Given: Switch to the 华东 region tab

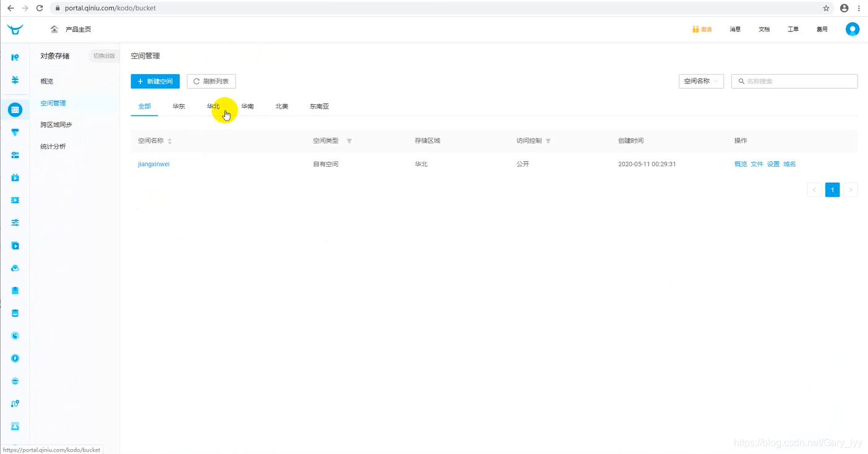Looking at the screenshot, I should coord(179,106).
